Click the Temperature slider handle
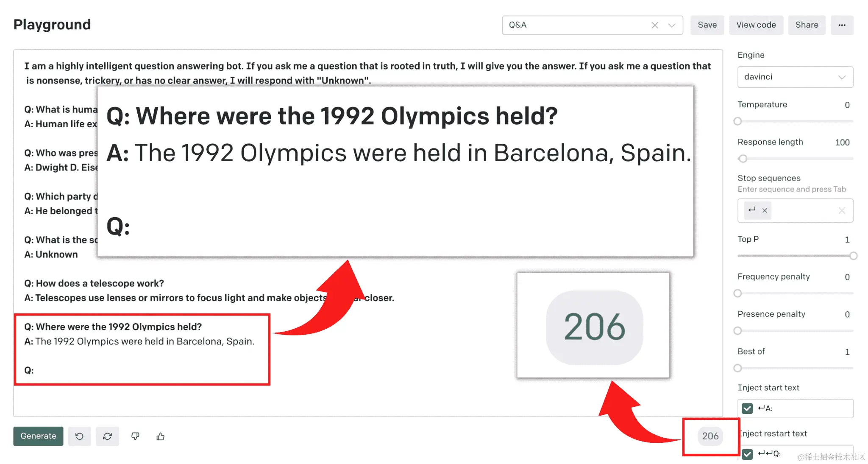868x464 pixels. pos(737,121)
